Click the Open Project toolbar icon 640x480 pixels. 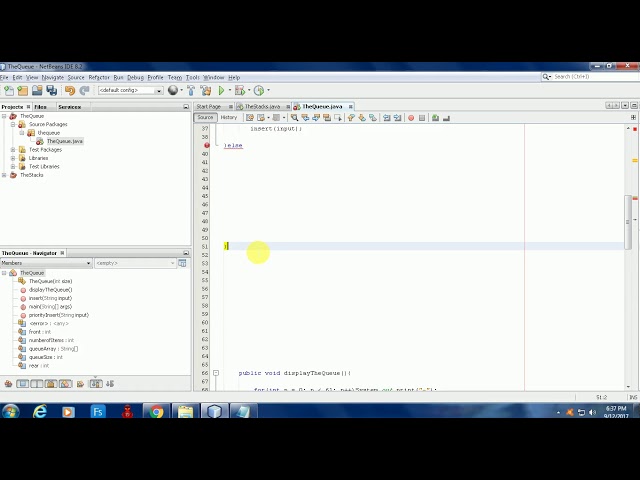point(37,91)
